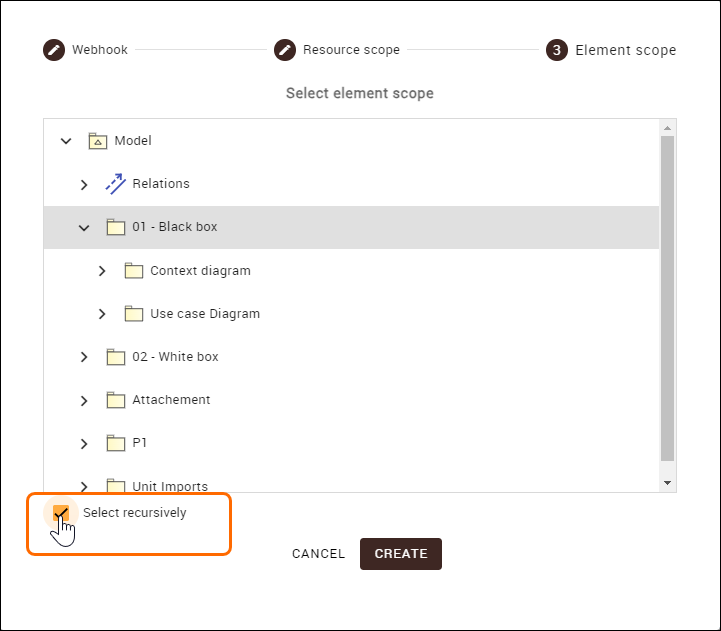Click the scrollbar down arrow

click(668, 483)
